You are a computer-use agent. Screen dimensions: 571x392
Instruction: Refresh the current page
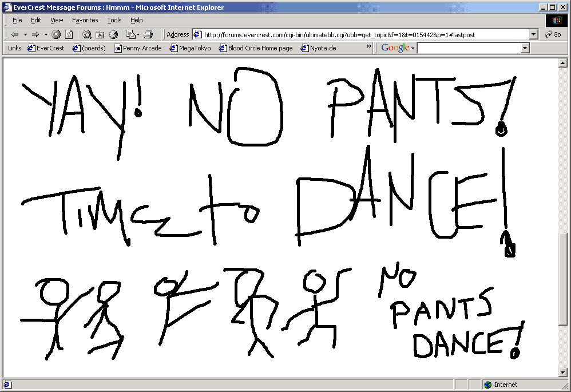coord(69,34)
